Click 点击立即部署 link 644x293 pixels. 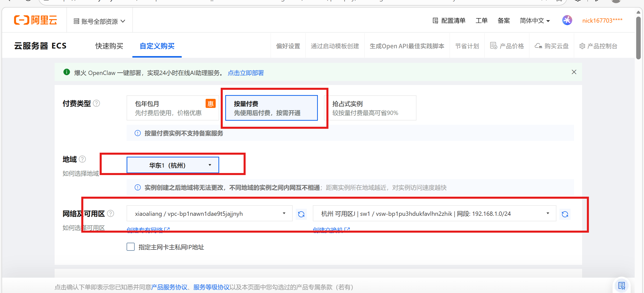click(246, 73)
